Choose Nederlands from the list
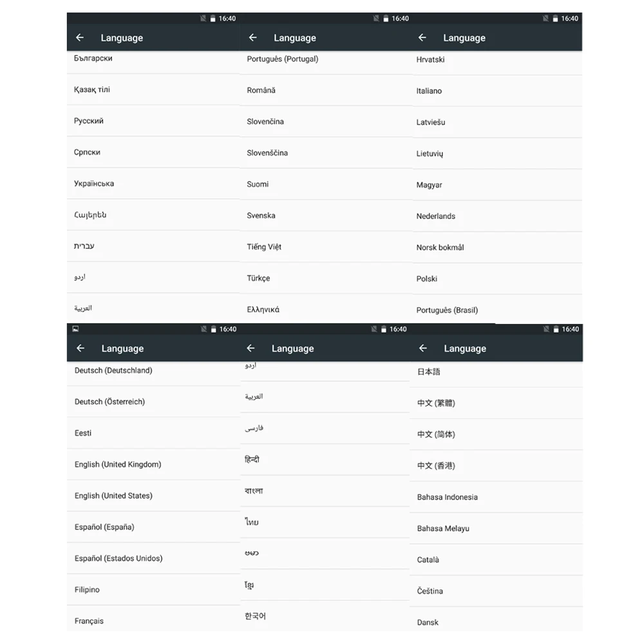 click(497, 216)
